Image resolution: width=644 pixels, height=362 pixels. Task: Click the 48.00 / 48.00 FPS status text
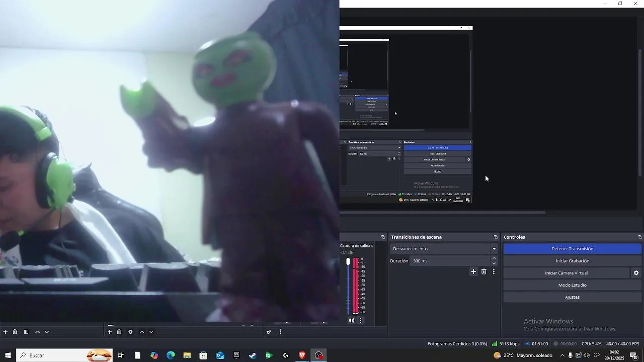[623, 344]
